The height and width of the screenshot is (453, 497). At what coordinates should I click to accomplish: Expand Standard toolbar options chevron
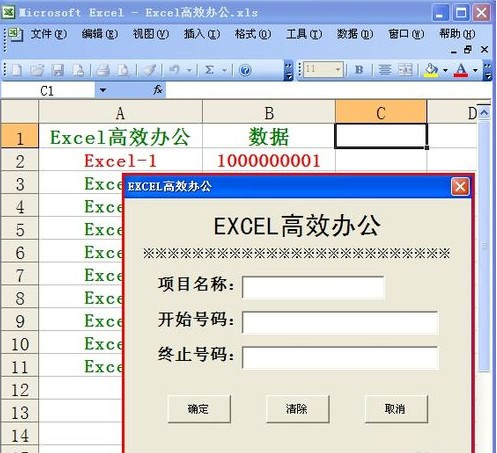tap(289, 71)
